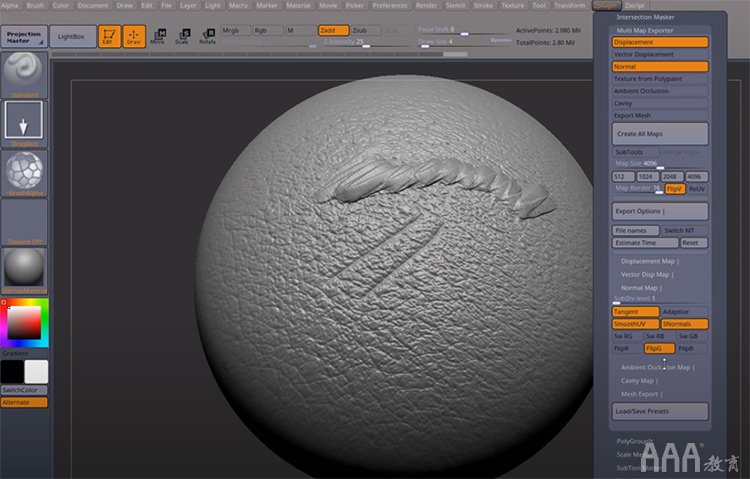Open the Transform menu
750x479 pixels.
[570, 5]
